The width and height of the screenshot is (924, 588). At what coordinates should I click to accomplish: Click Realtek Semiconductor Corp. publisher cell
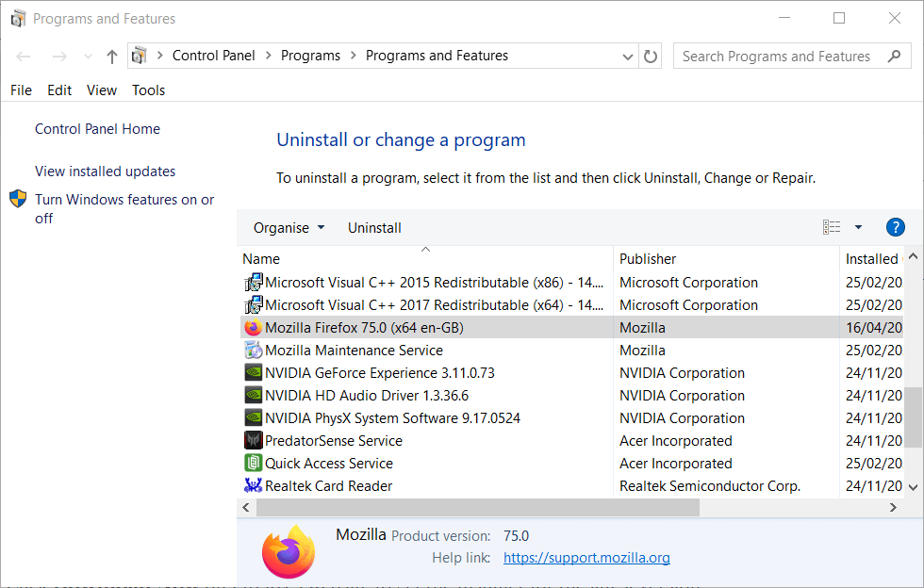(x=710, y=486)
